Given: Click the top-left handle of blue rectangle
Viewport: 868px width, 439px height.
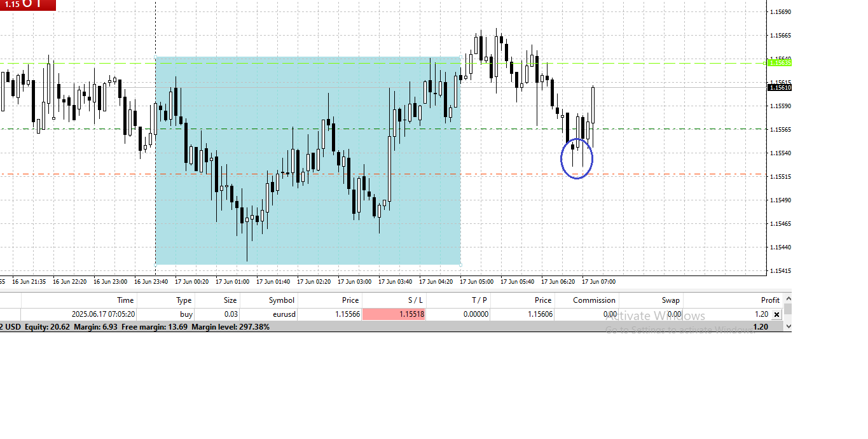Looking at the screenshot, I should click(156, 58).
